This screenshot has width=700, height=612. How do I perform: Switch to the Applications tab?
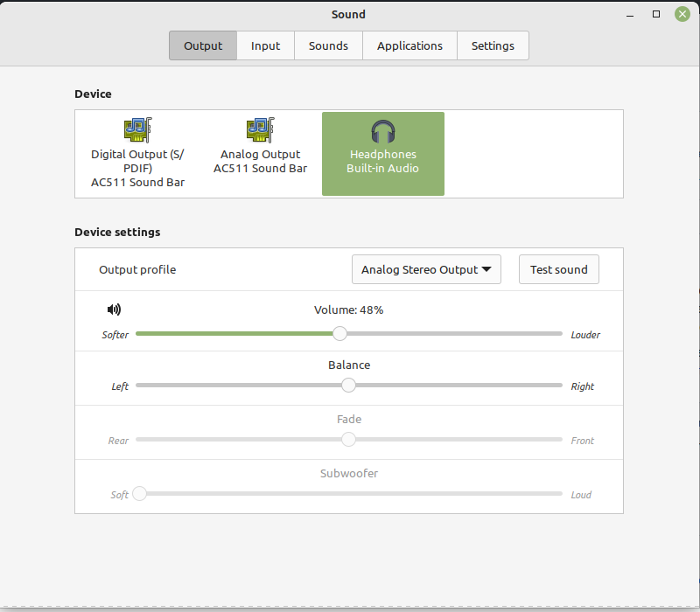(409, 45)
